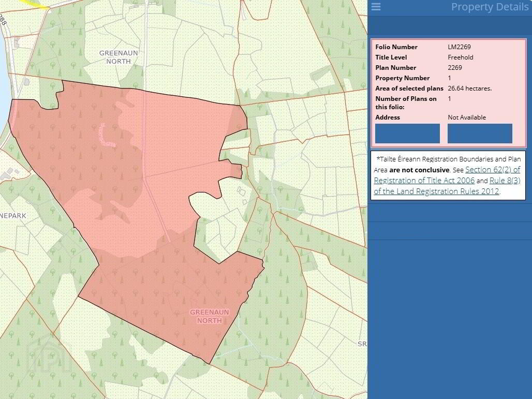Image resolution: width=532 pixels, height=399 pixels.
Task: Click the NEPARK townland label
Action: (13, 215)
